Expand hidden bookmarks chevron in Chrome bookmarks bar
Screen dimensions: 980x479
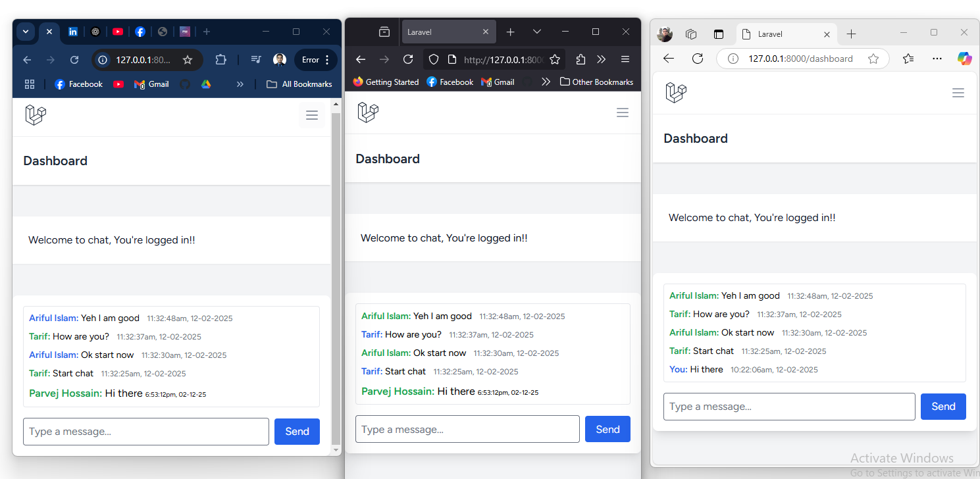240,84
